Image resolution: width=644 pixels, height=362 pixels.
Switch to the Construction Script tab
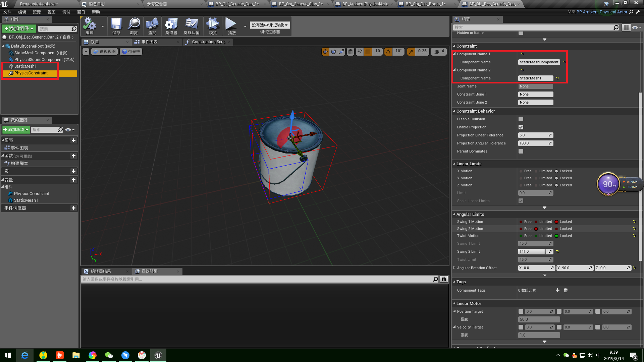[x=208, y=42]
